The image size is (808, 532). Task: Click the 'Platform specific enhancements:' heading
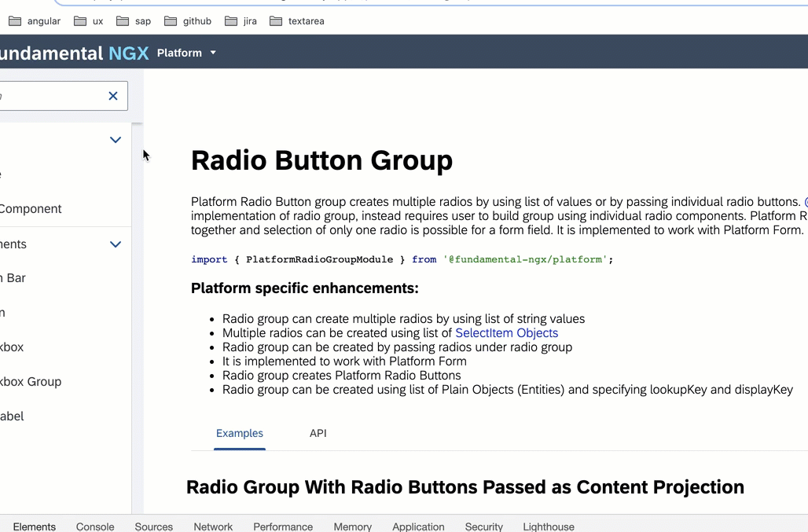click(x=304, y=288)
